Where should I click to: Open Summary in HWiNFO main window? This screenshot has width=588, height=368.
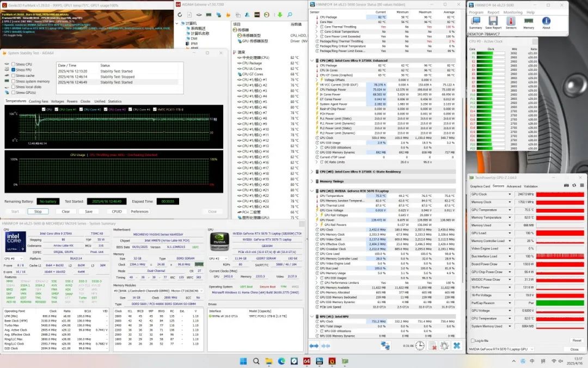coord(475,22)
